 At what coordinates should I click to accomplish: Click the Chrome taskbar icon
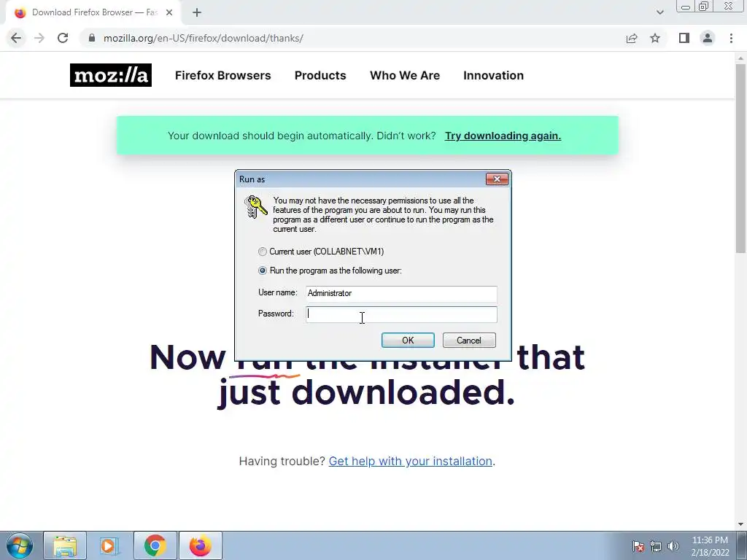155,545
